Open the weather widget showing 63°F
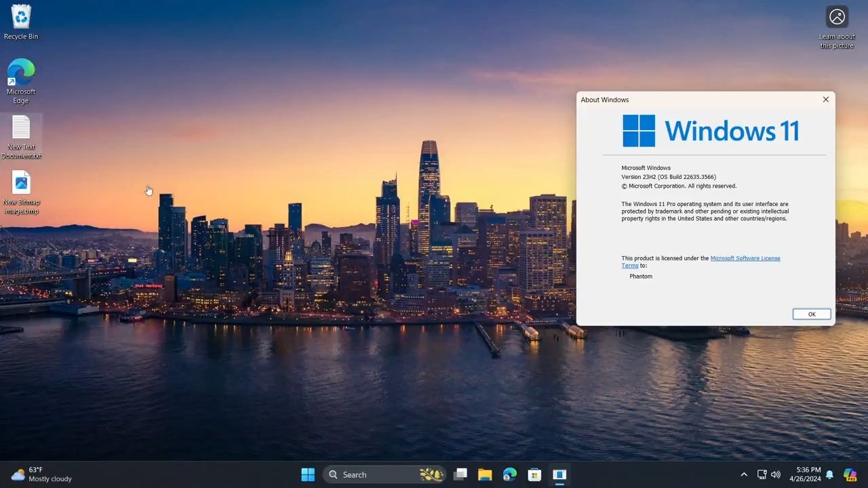Image resolution: width=868 pixels, height=488 pixels. click(42, 474)
